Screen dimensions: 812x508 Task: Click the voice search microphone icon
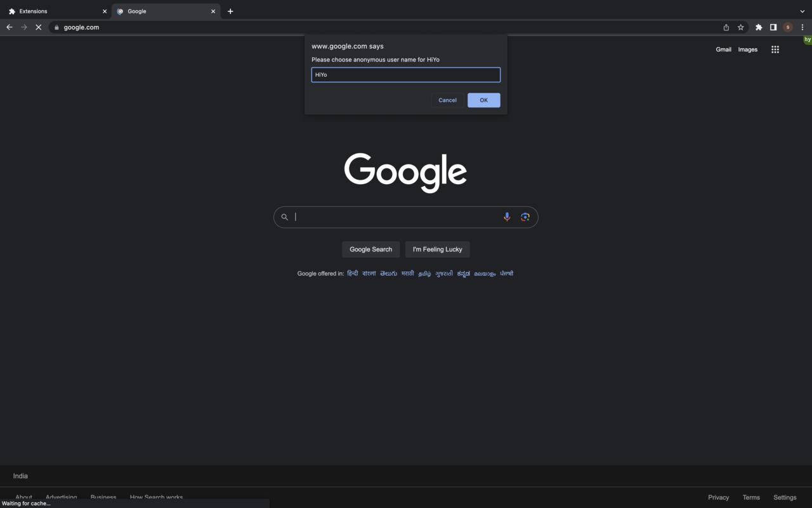[x=507, y=217]
